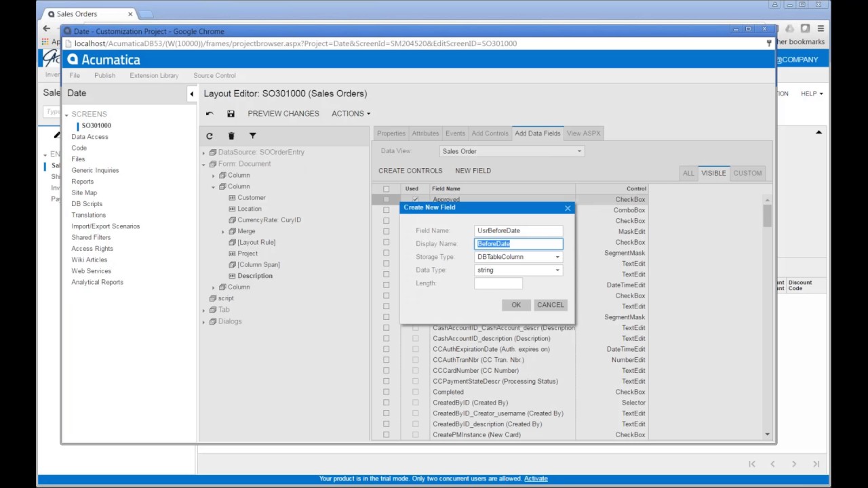Screen dimensions: 868x488
Task: Click the Activate link in trial banner
Action: 536,479
